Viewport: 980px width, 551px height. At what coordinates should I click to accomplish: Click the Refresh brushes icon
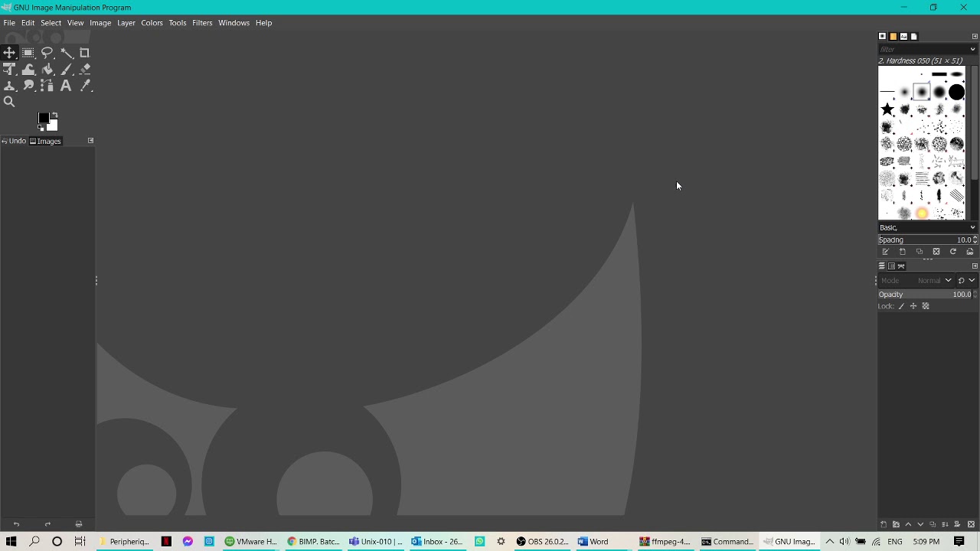(x=953, y=252)
